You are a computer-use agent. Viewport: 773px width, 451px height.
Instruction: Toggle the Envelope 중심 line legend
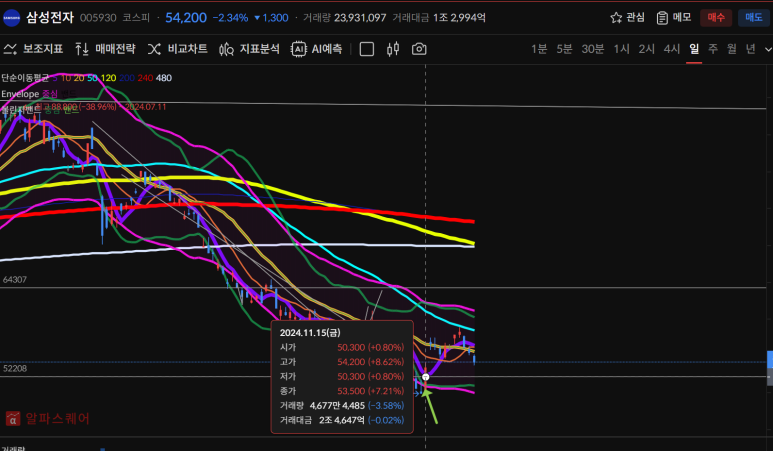click(x=49, y=94)
